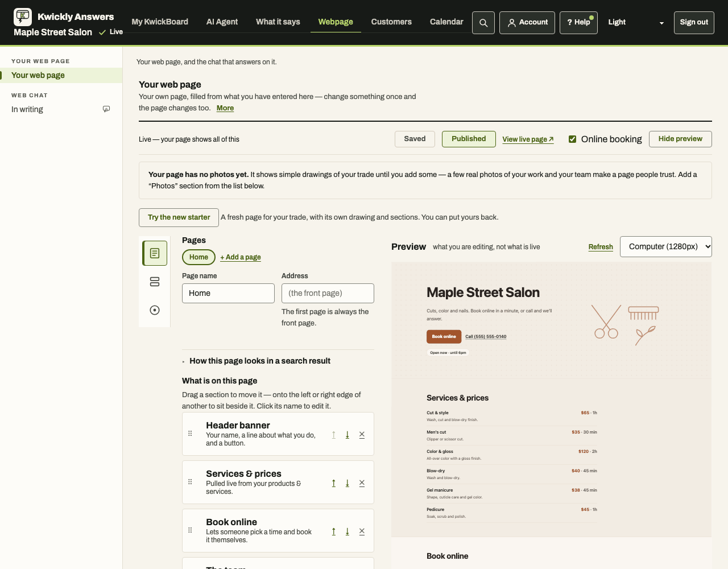
Task: Go to the Customers tab
Action: pyautogui.click(x=391, y=22)
